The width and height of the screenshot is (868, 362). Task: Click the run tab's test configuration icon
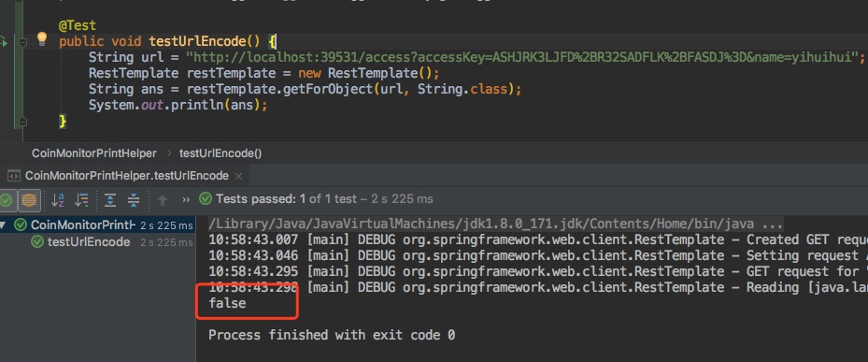coord(13,176)
